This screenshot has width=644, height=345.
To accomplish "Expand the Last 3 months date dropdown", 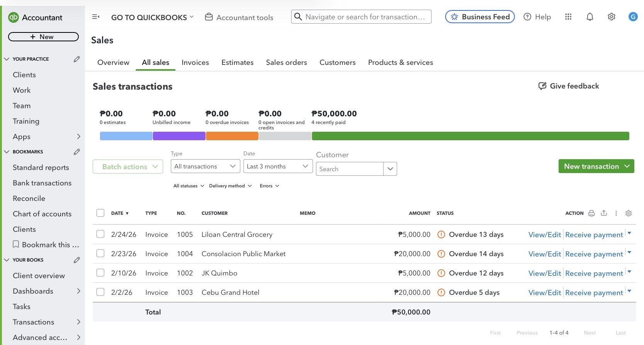I will click(278, 167).
